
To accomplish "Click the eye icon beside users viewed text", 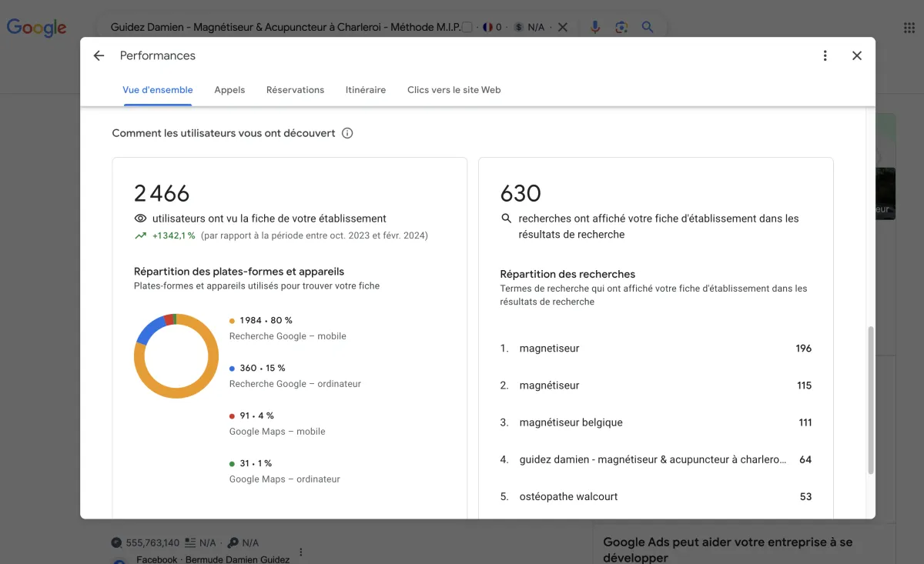I will pyautogui.click(x=140, y=219).
